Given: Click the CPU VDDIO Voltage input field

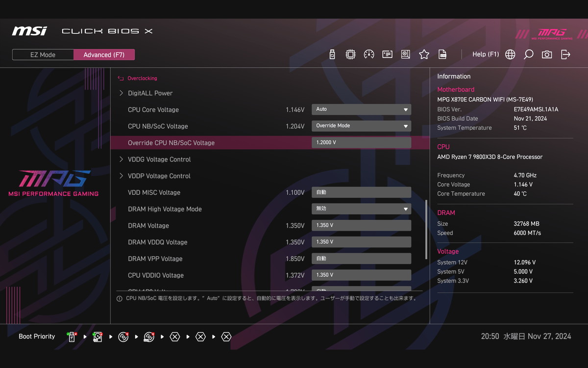Looking at the screenshot, I should [361, 275].
